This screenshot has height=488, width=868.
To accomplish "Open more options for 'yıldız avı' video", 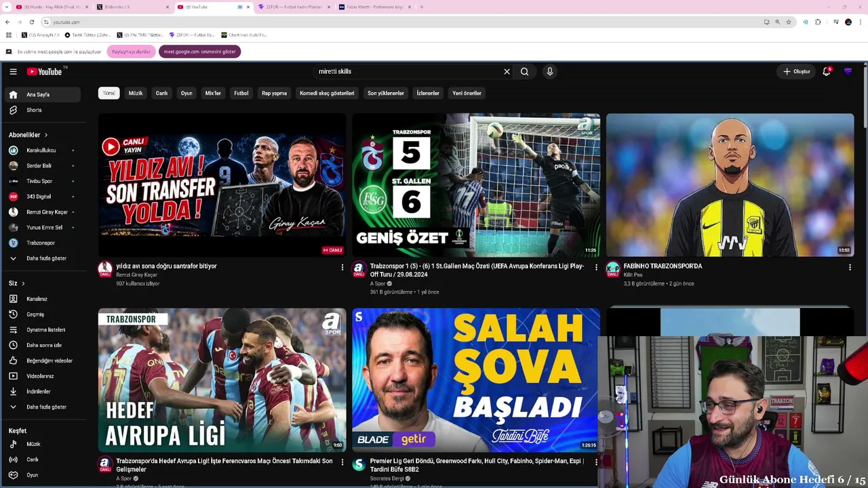I will click(x=342, y=268).
